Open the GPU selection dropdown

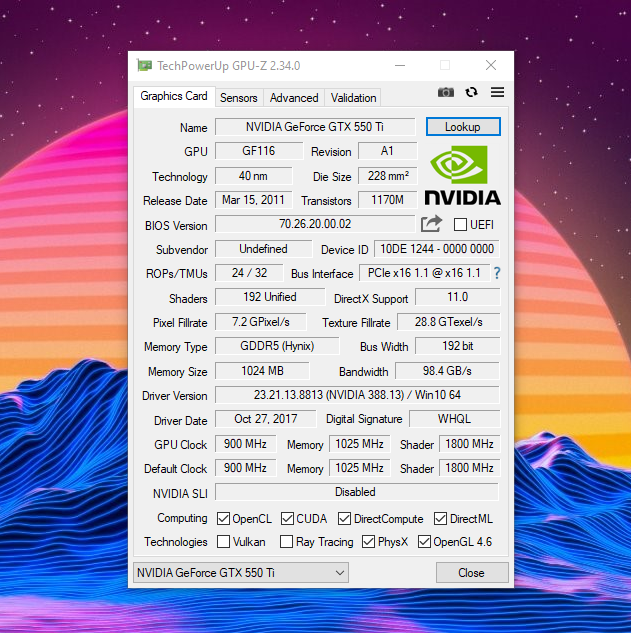pos(241,572)
